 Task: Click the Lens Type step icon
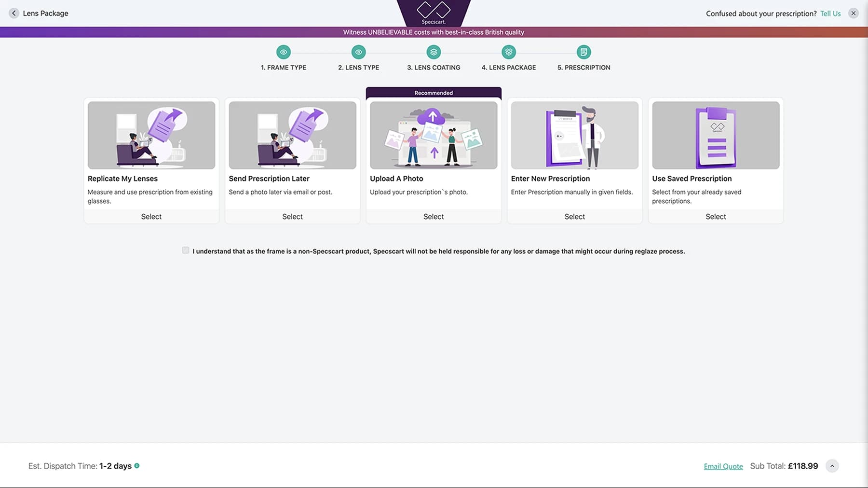[358, 52]
